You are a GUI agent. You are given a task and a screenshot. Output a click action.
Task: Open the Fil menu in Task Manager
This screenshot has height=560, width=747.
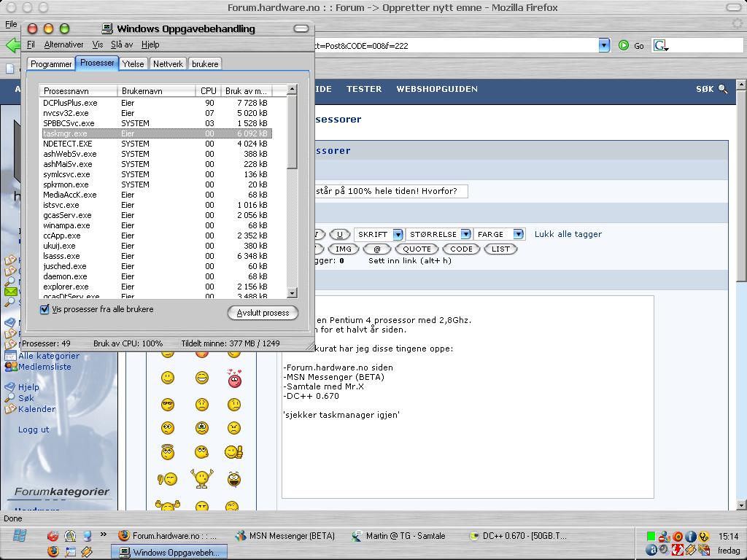click(x=31, y=44)
